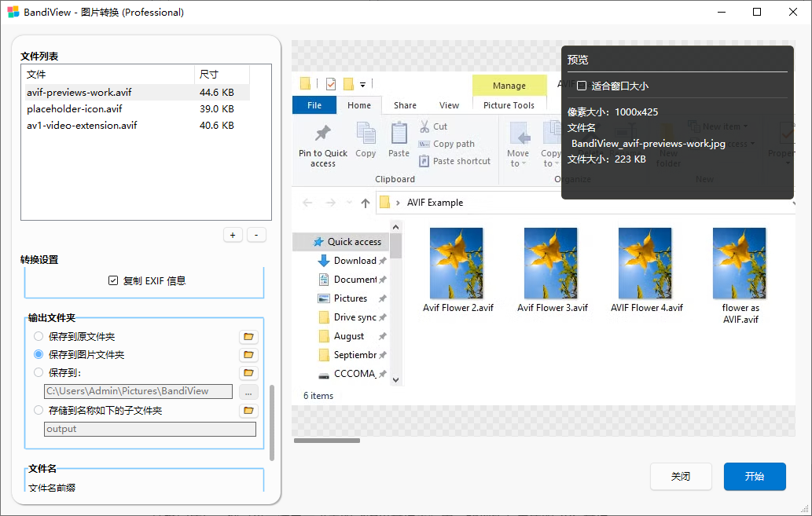Click the settings panel vertical scrollbar
Viewport: 812px width, 516px height.
click(x=272, y=423)
